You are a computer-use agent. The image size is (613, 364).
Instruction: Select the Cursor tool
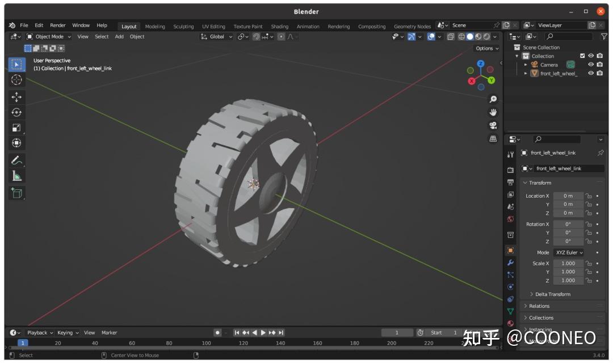point(16,80)
